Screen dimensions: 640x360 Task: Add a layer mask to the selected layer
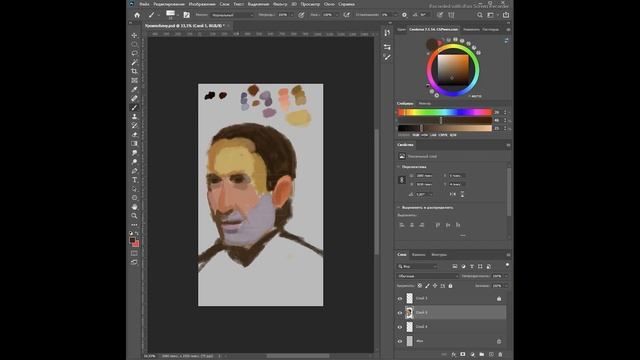462,354
